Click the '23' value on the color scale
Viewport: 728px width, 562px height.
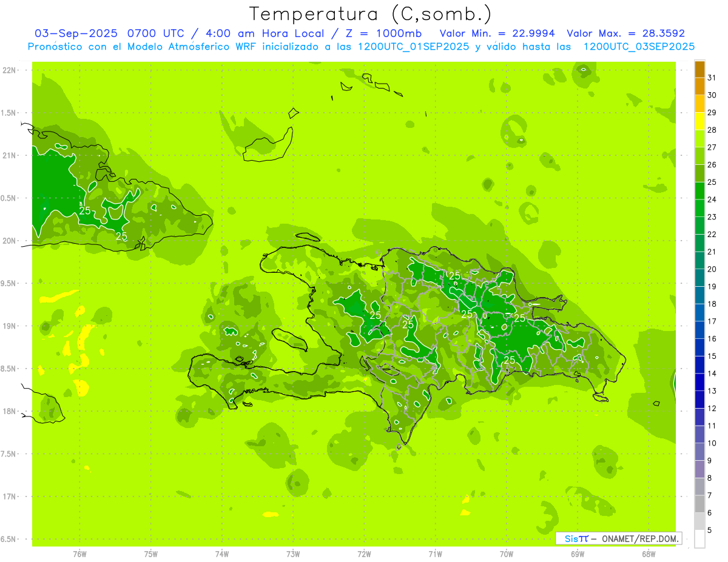[x=712, y=217]
